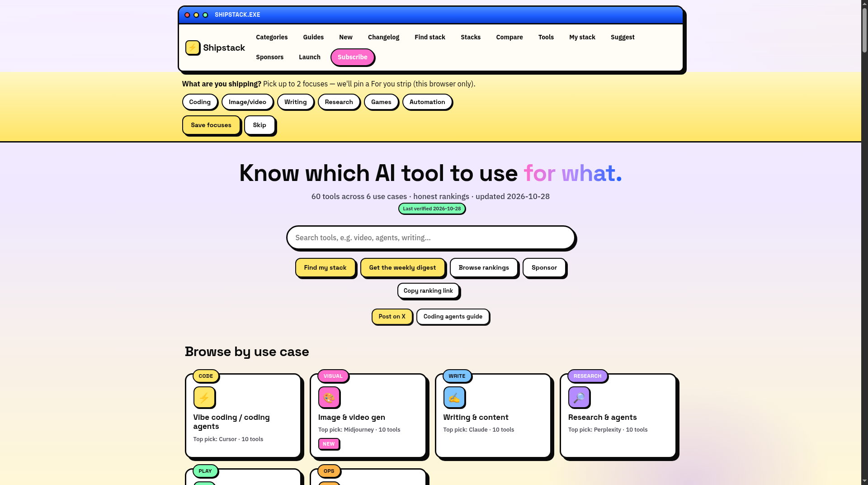Toggle the Writing focus chip
868x485 pixels.
point(296,102)
